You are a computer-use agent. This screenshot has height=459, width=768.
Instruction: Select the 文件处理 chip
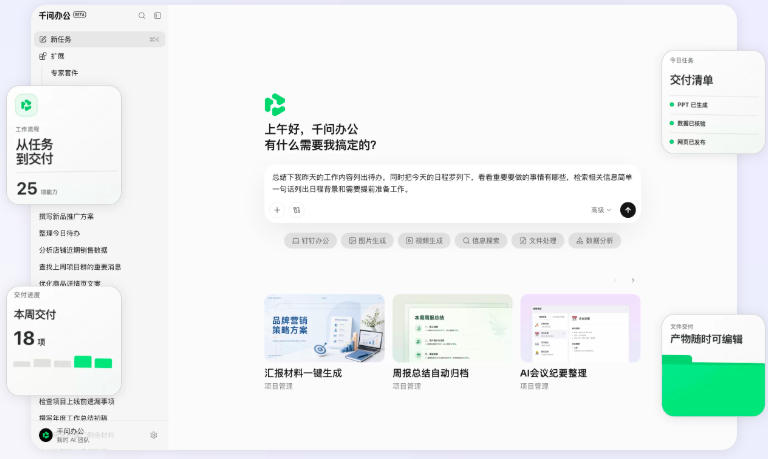(x=538, y=241)
